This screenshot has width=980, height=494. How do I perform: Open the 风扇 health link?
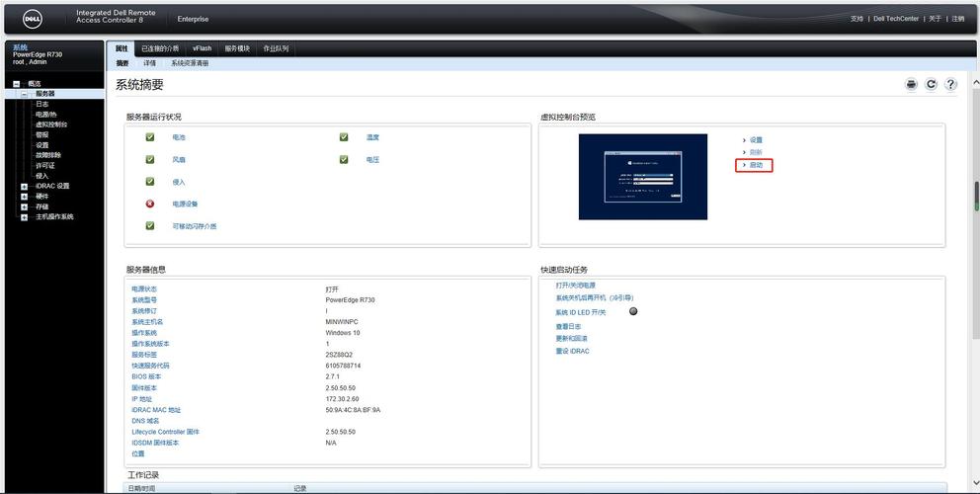pyautogui.click(x=179, y=159)
